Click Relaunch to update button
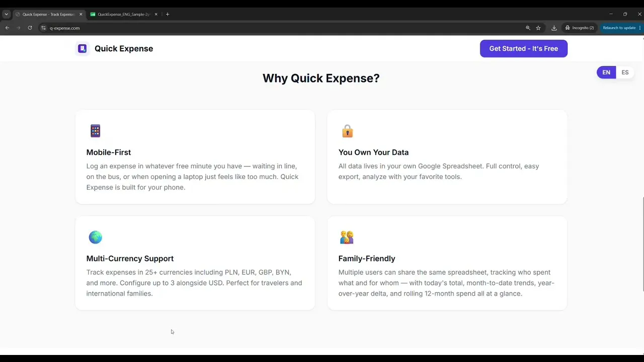Screen dimensions: 644x362 coord(619,28)
